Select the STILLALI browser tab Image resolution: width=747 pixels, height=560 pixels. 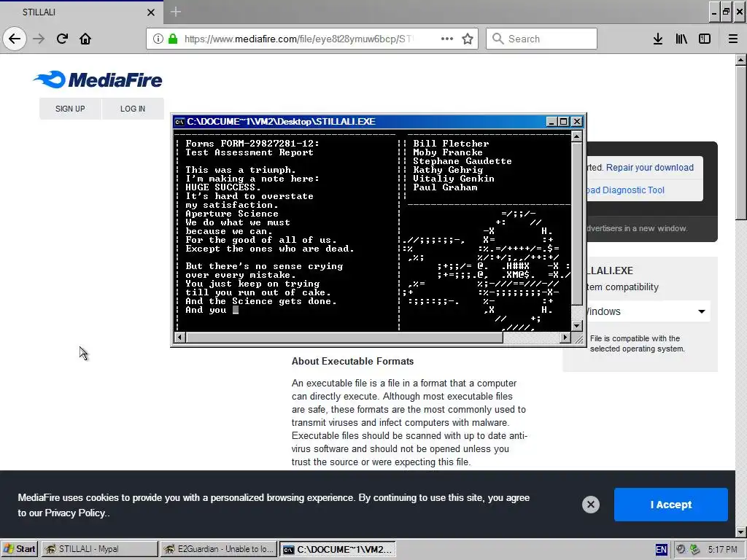pyautogui.click(x=82, y=12)
